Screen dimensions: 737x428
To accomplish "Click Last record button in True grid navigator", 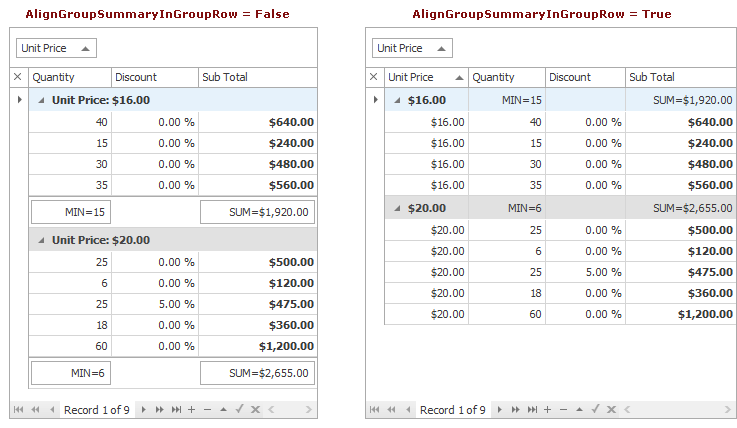I will pos(533,410).
